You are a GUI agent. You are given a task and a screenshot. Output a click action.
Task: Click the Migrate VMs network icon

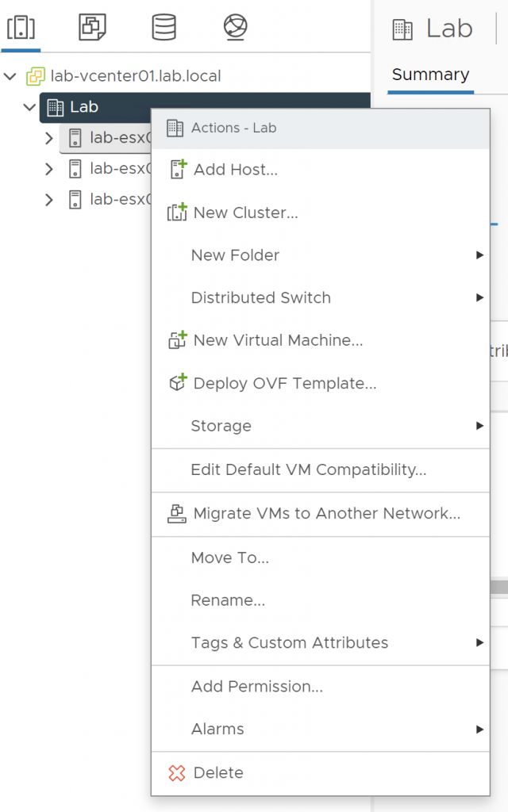[177, 513]
